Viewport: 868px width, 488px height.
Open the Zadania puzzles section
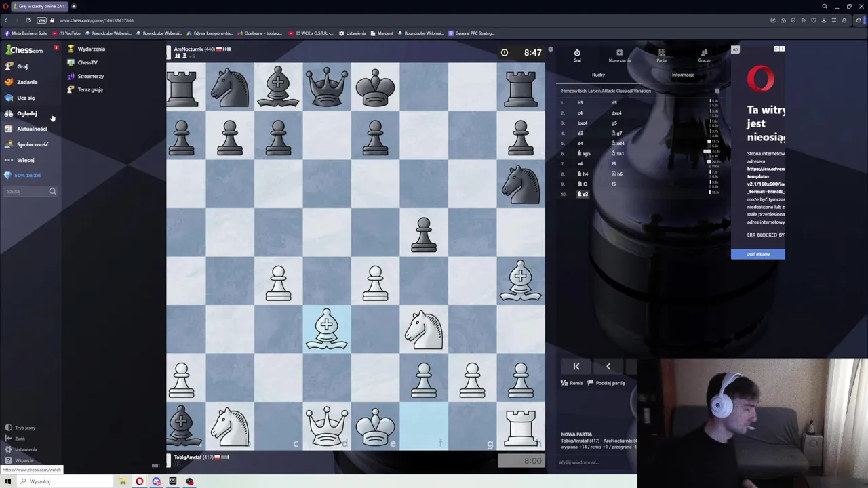[20, 82]
